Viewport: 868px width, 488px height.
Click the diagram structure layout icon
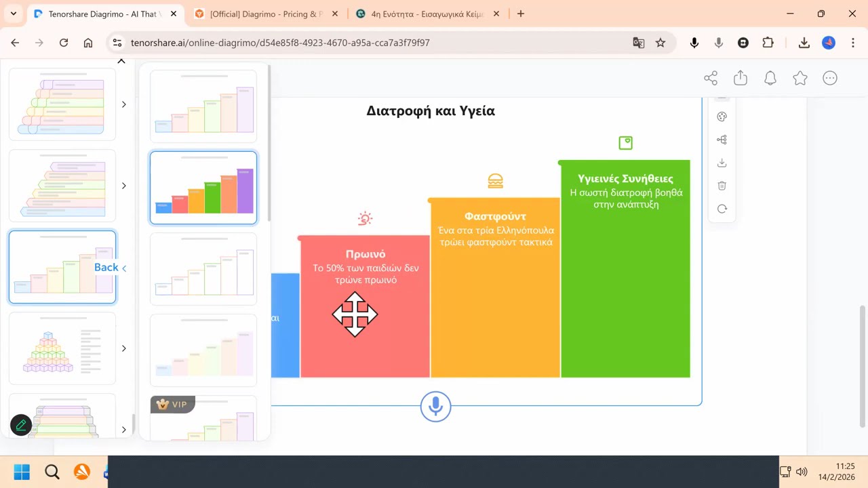tap(722, 140)
